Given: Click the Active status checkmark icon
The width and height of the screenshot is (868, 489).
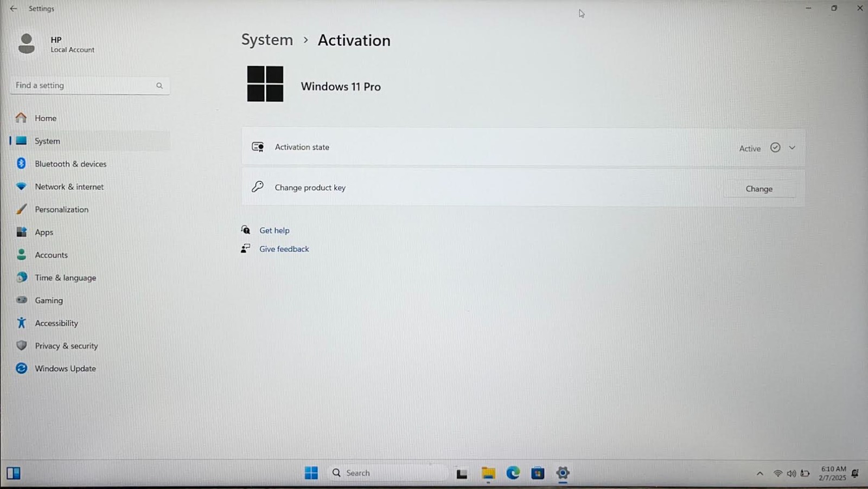Looking at the screenshot, I should pyautogui.click(x=775, y=147).
